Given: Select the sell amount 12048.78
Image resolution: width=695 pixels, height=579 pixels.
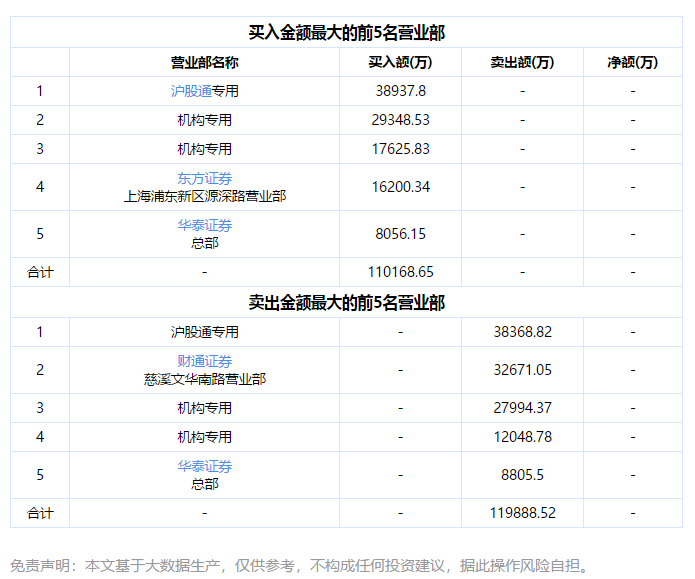Looking at the screenshot, I should [x=523, y=437].
